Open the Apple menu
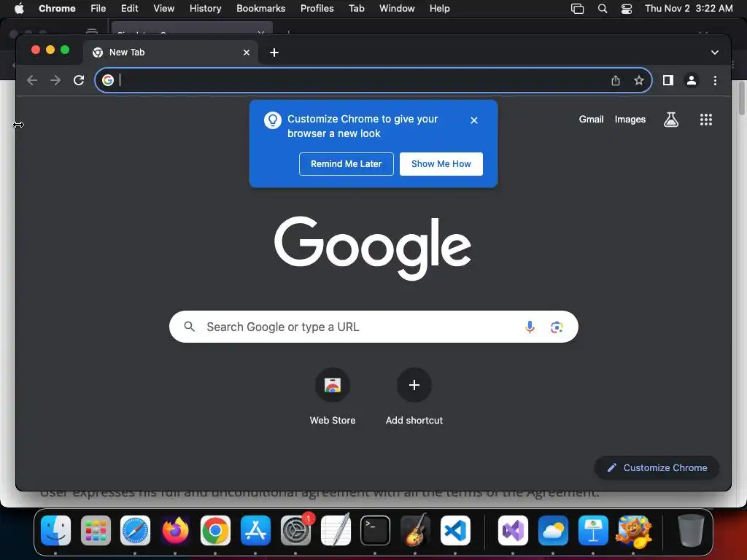Image resolution: width=747 pixels, height=560 pixels. [x=19, y=8]
